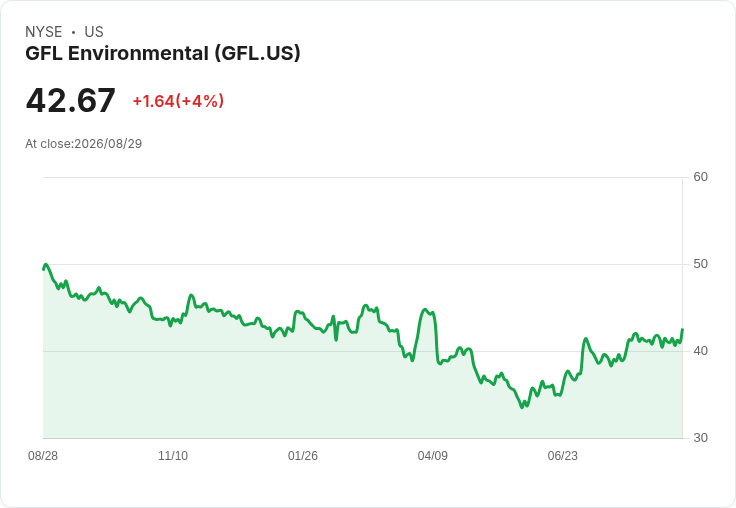Click the US market label

[x=94, y=32]
